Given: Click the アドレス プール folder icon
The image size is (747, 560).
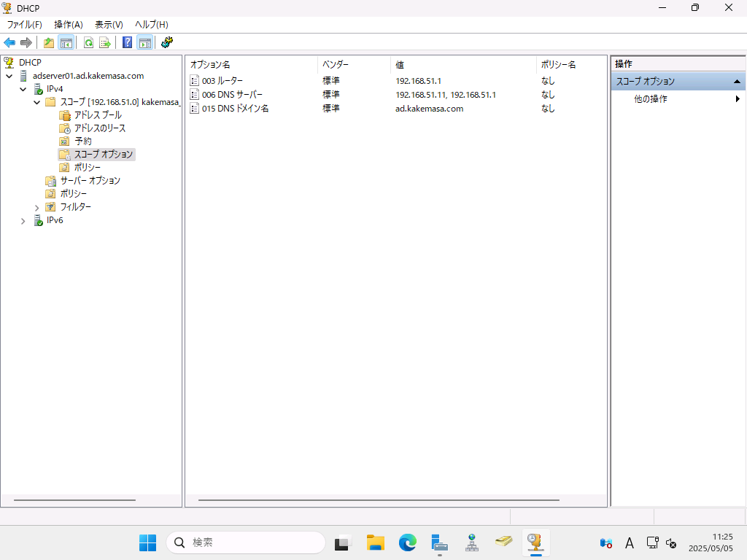Looking at the screenshot, I should 65,115.
